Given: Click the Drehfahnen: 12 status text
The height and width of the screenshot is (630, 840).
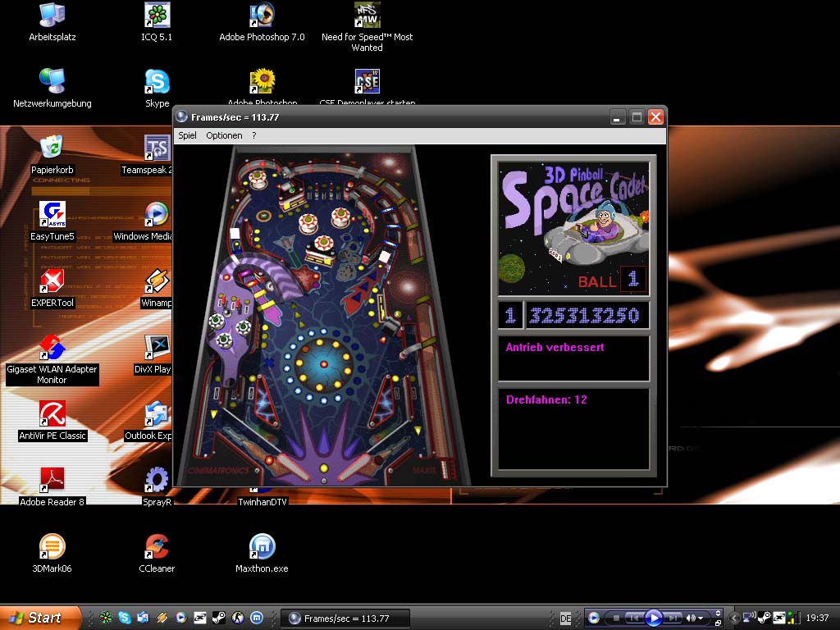Looking at the screenshot, I should [x=546, y=399].
